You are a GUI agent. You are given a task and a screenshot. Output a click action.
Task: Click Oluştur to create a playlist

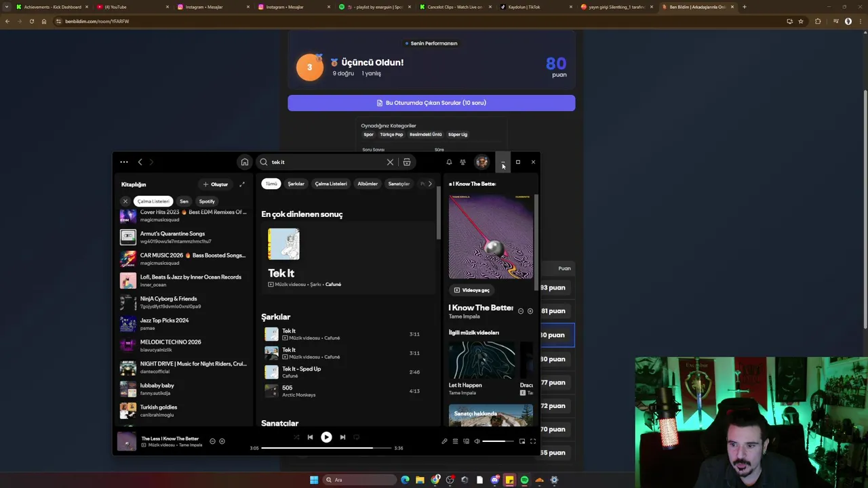point(216,184)
